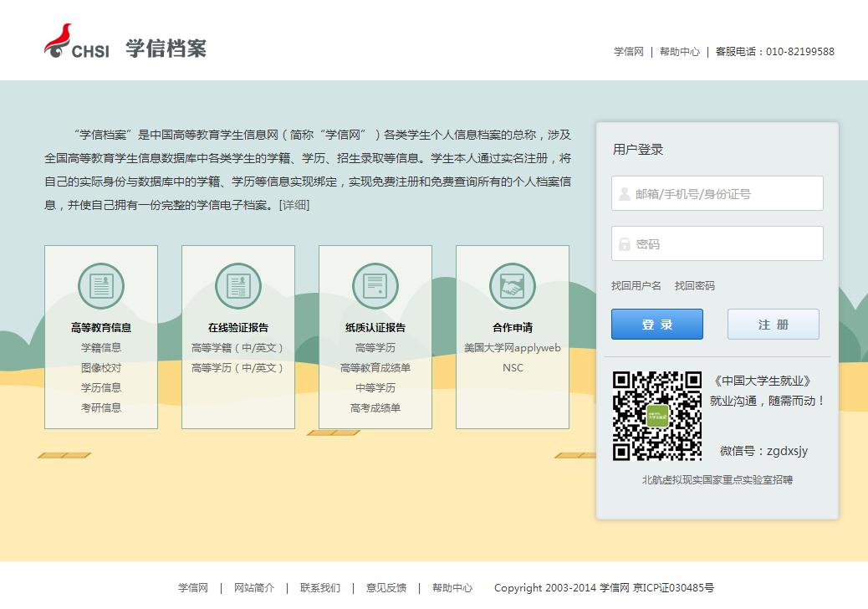The width and height of the screenshot is (868, 609).
Task: Open the 学历信息 link
Action: coord(101,387)
